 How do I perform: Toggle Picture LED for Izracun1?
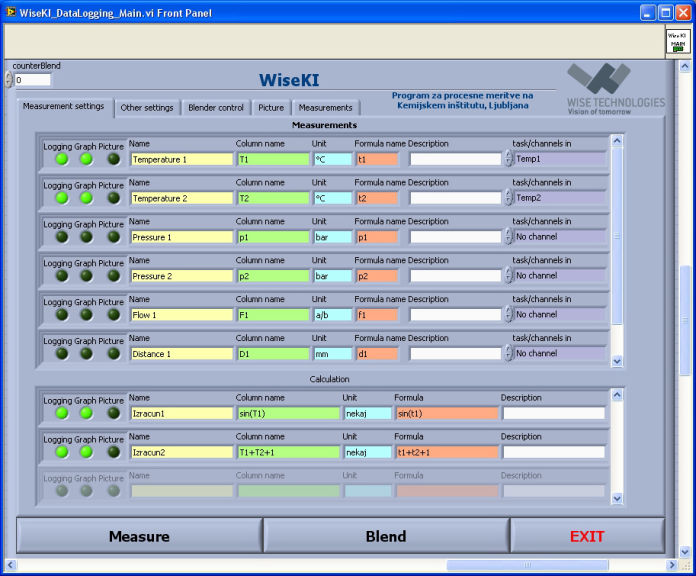tap(114, 413)
